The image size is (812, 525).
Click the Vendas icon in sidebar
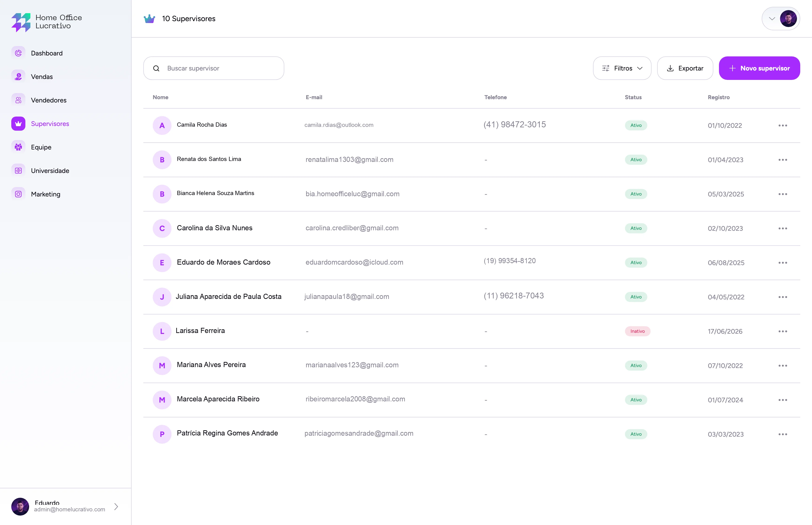click(18, 77)
